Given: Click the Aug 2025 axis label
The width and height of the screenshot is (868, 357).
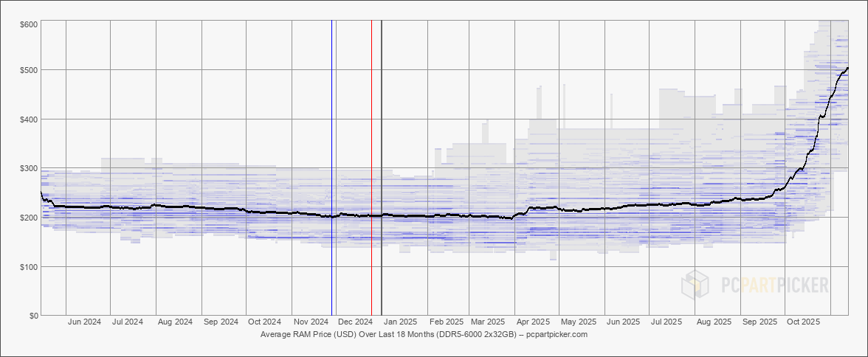Looking at the screenshot, I should point(714,322).
